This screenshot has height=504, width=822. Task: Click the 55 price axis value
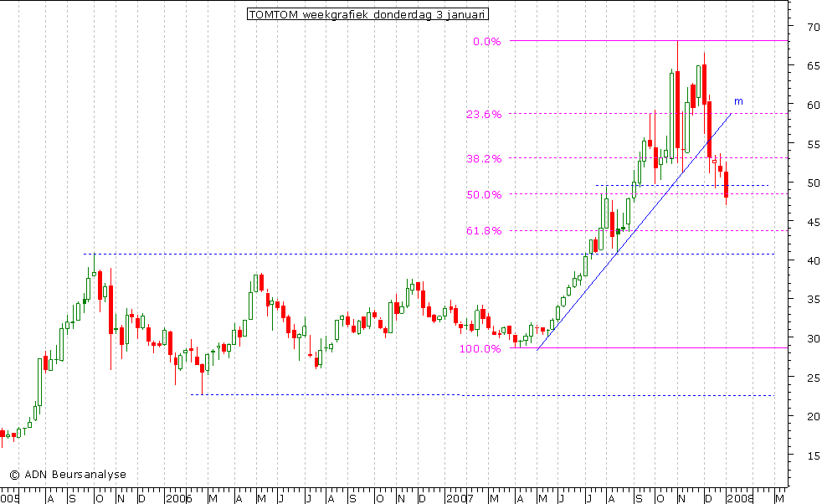pyautogui.click(x=813, y=144)
